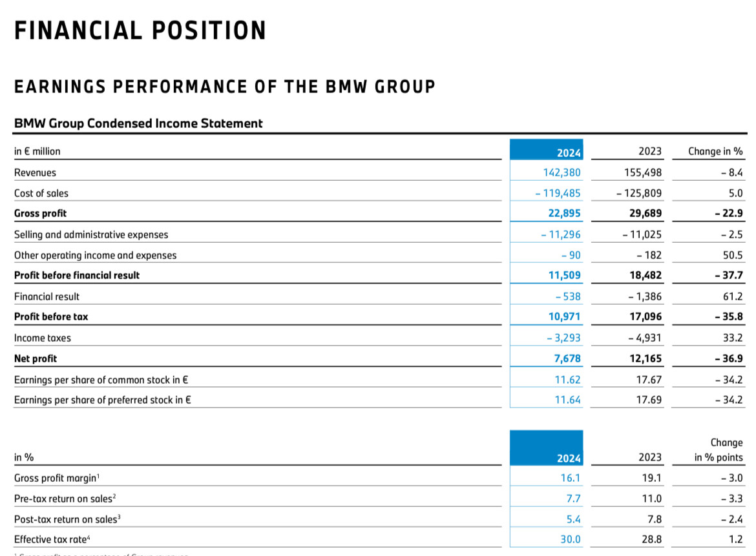Click the Net profit 2024 value 7,678

tap(567, 358)
